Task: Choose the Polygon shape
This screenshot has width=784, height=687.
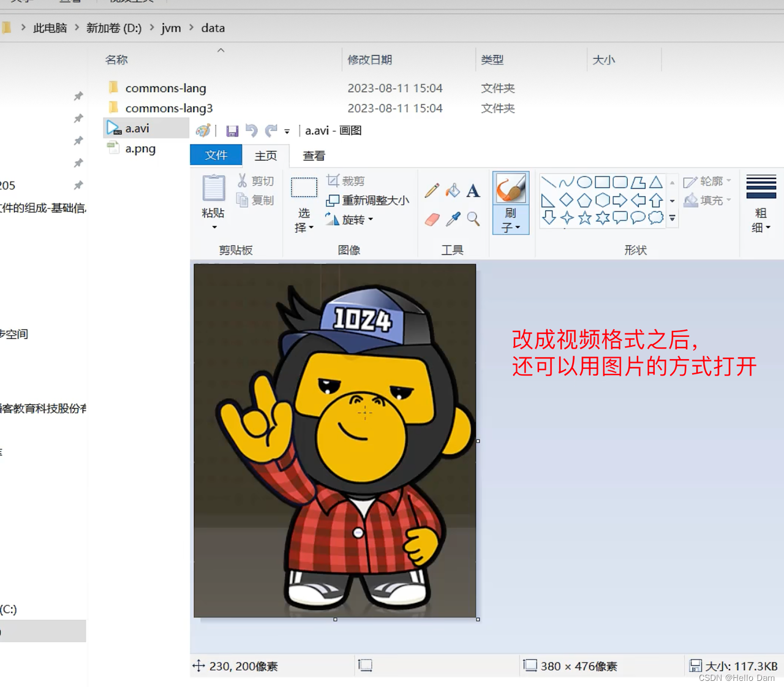Action: (638, 182)
